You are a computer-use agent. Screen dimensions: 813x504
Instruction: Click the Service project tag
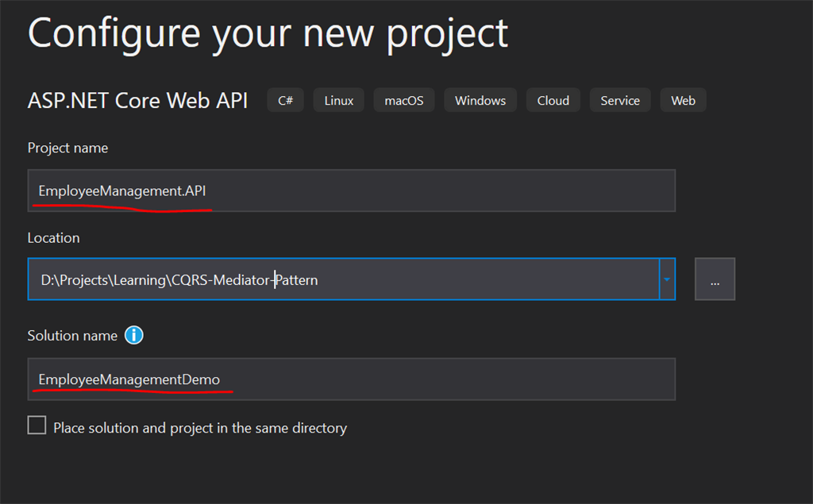click(620, 100)
